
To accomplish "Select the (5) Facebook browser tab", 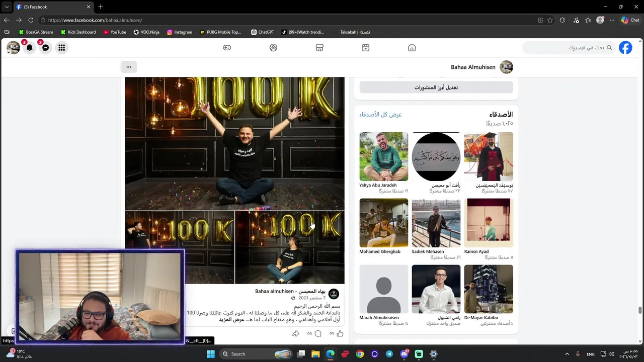I will coord(53,7).
